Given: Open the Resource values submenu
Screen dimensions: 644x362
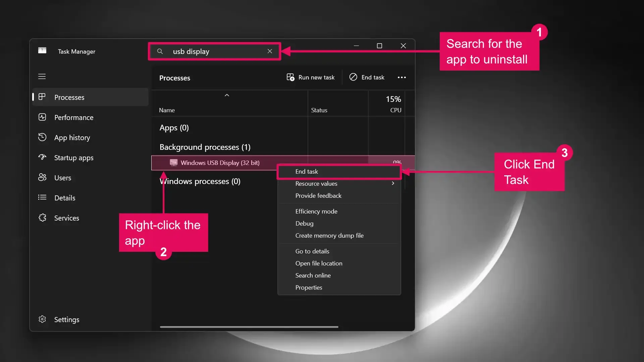Looking at the screenshot, I should click(x=316, y=183).
